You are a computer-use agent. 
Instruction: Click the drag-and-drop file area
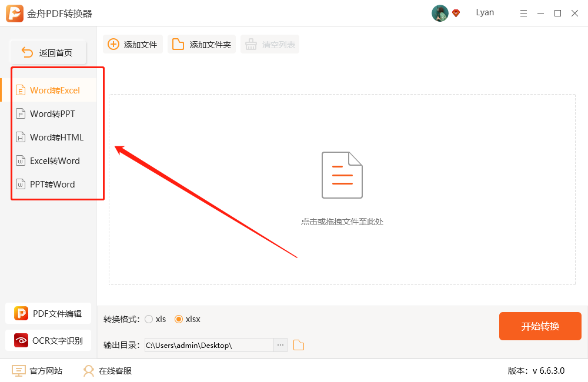pyautogui.click(x=341, y=188)
